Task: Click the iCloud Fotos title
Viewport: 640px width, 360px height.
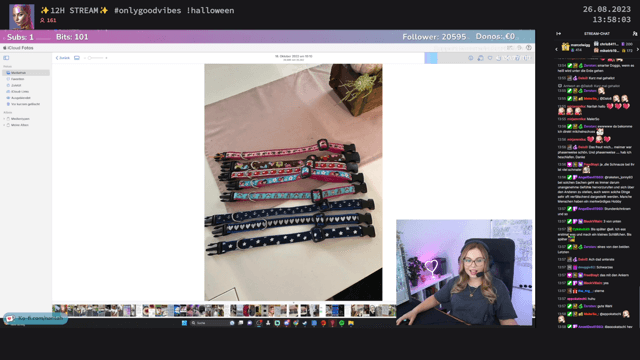Action: pyautogui.click(x=20, y=48)
